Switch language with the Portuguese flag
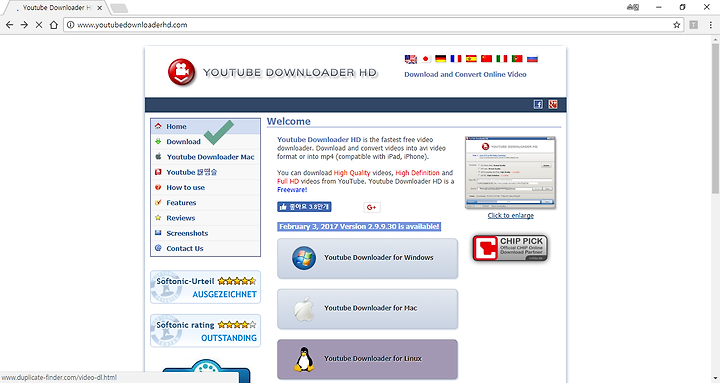This screenshot has height=383, width=720. 517,59
